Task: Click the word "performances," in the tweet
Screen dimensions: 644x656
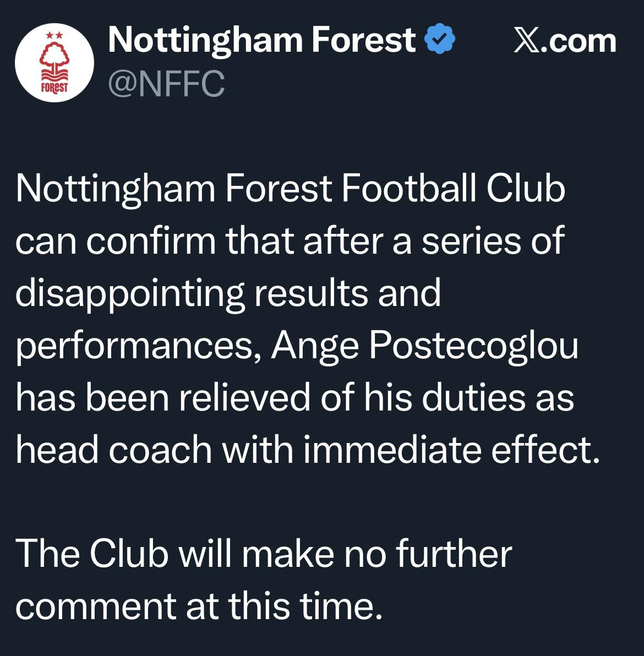Action: 138,346
